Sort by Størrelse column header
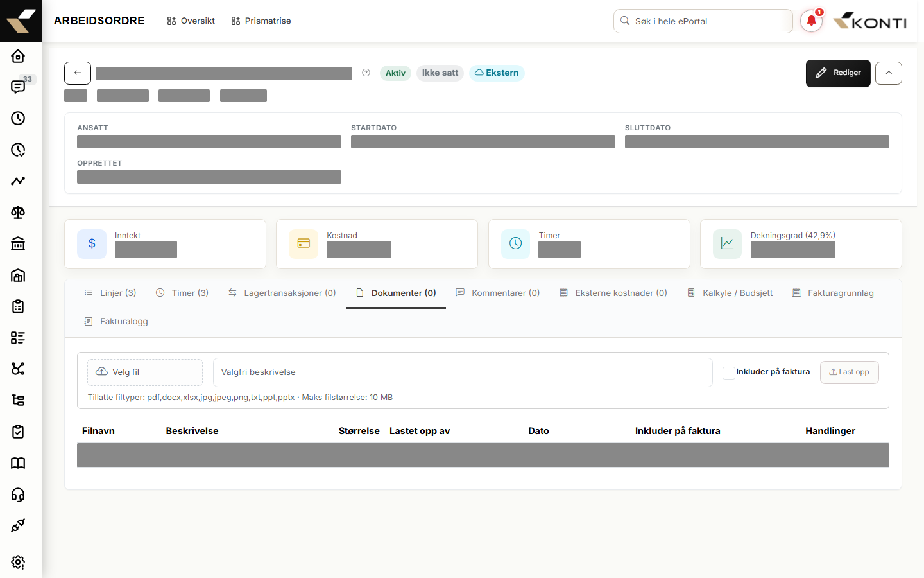Viewport: 924px width, 578px height. pyautogui.click(x=359, y=431)
